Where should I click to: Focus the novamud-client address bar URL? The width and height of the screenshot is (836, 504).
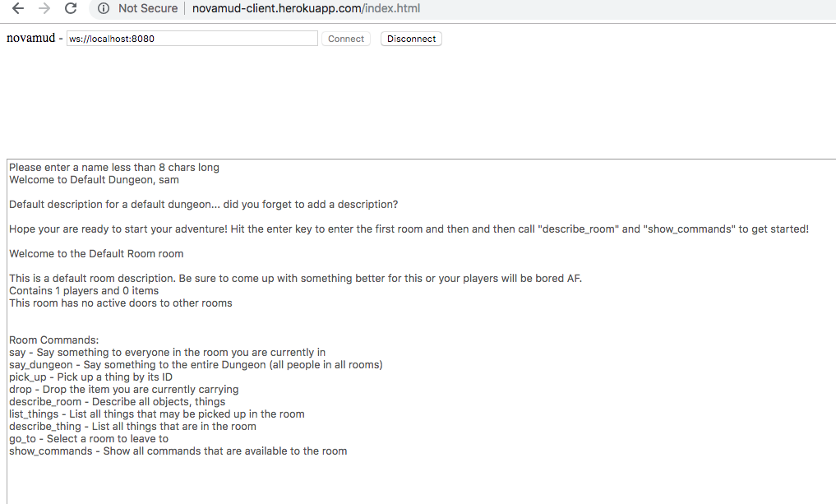(306, 8)
